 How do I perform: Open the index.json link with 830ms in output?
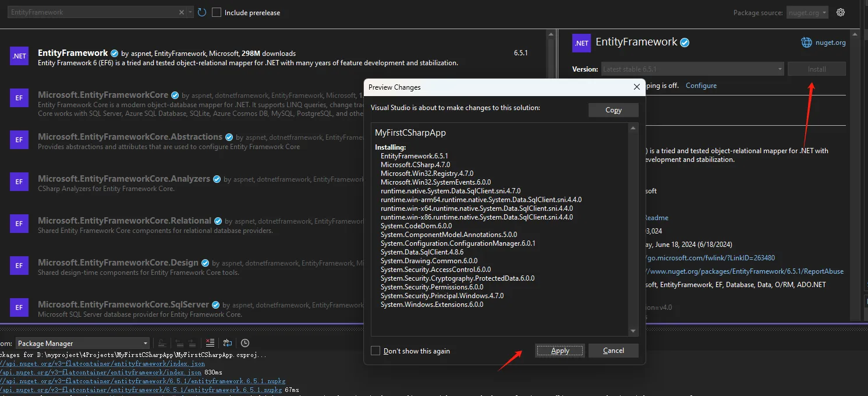(x=101, y=372)
